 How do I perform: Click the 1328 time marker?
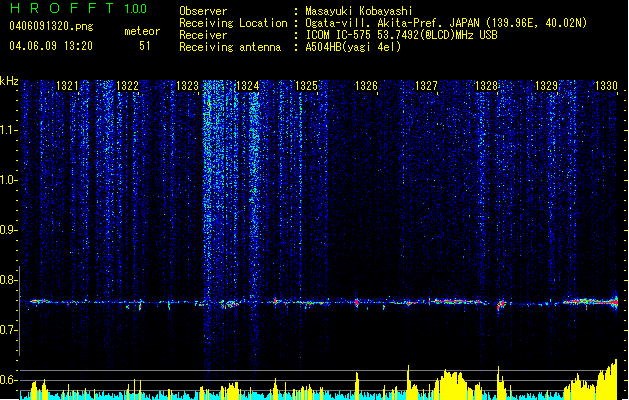486,85
